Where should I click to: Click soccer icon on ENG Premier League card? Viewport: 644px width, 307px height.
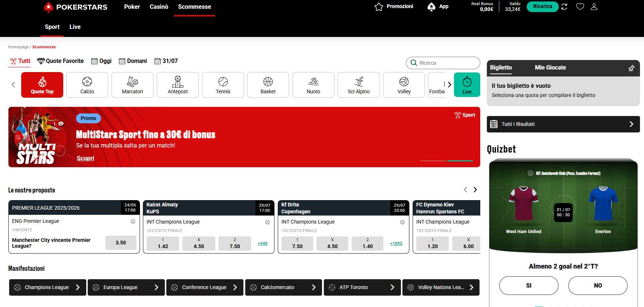coord(133,221)
